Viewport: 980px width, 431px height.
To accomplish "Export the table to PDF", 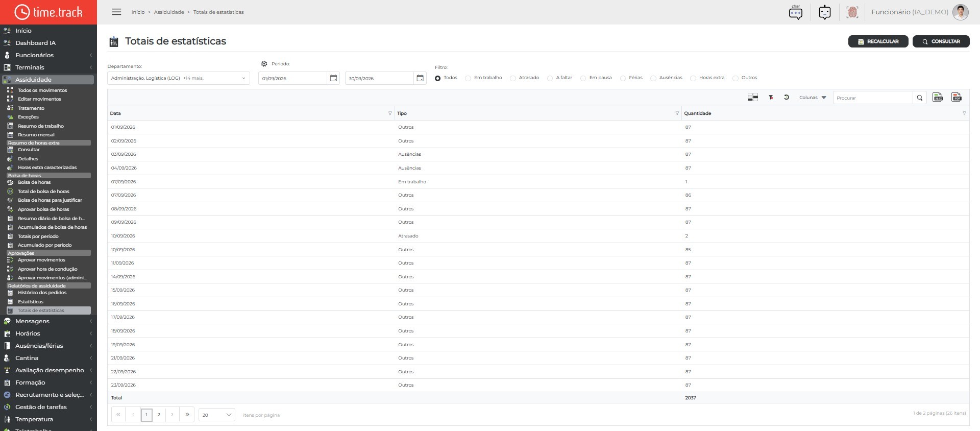I will coord(957,98).
